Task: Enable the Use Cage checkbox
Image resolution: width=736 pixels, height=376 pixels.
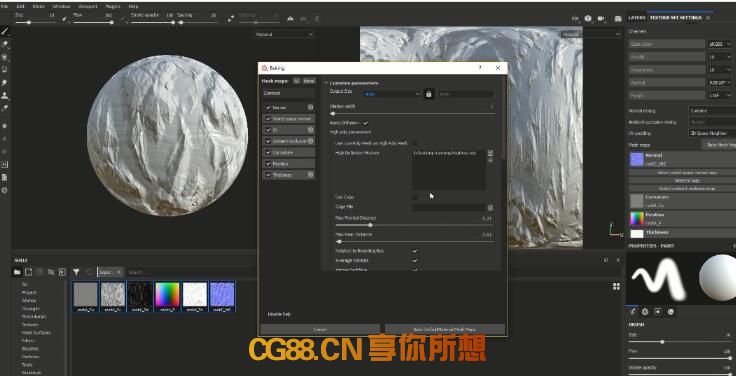Action: 414,197
